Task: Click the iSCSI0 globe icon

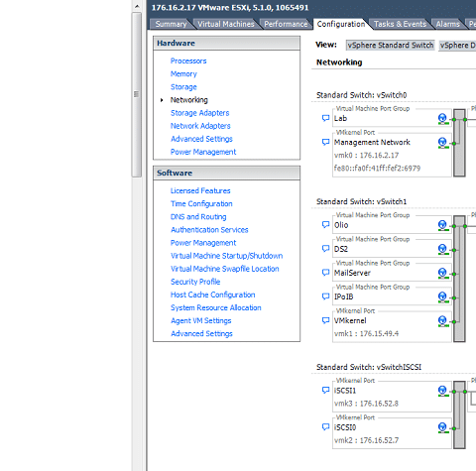Action: pyautogui.click(x=443, y=427)
